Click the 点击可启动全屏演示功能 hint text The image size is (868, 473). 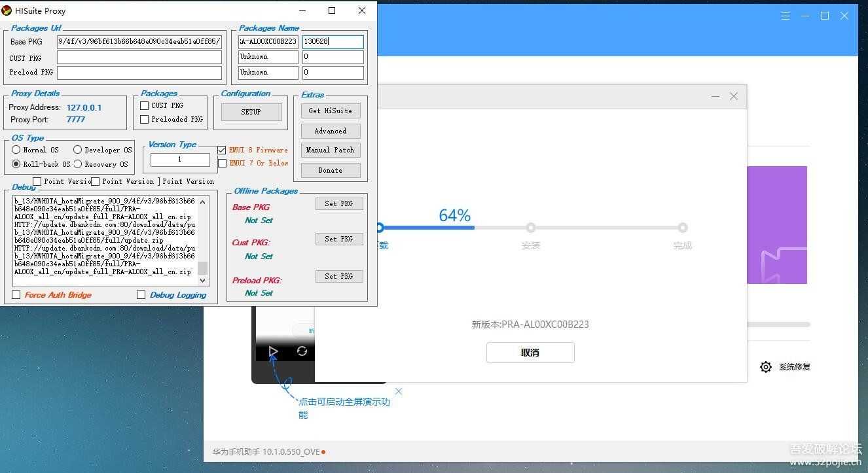(344, 408)
